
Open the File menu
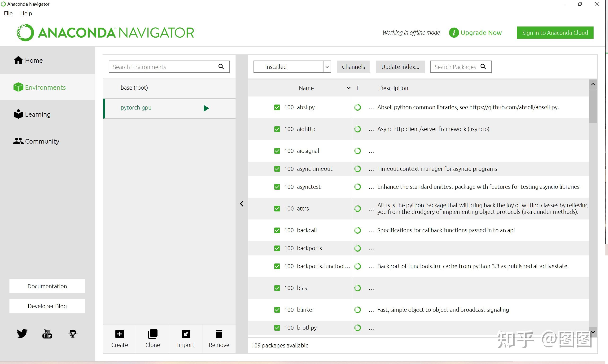(x=8, y=13)
